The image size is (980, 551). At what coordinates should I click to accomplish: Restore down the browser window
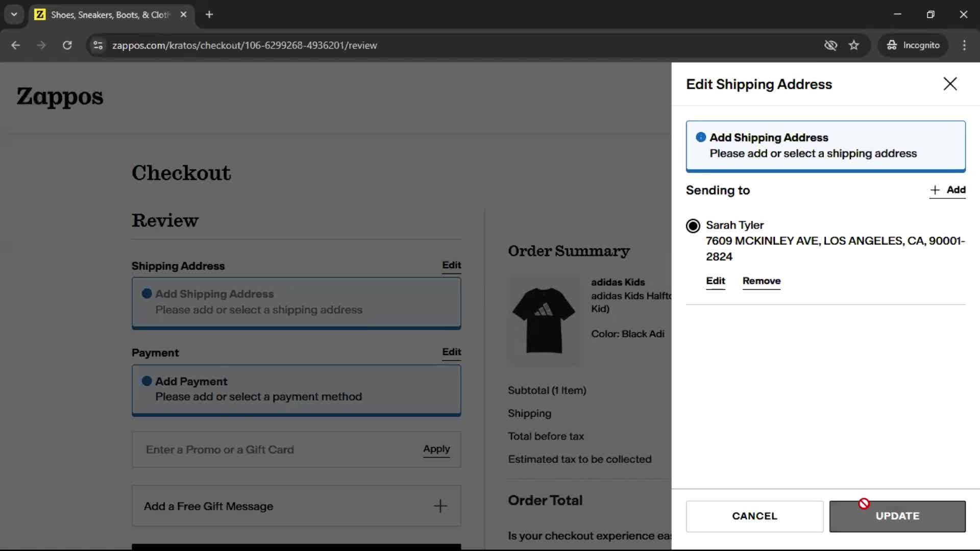click(930, 14)
